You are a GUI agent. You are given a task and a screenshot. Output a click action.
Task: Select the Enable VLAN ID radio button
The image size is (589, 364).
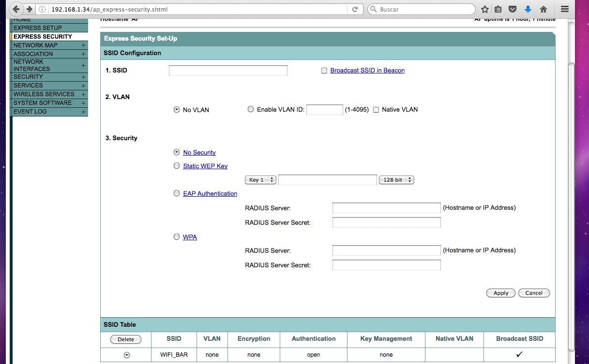[251, 109]
